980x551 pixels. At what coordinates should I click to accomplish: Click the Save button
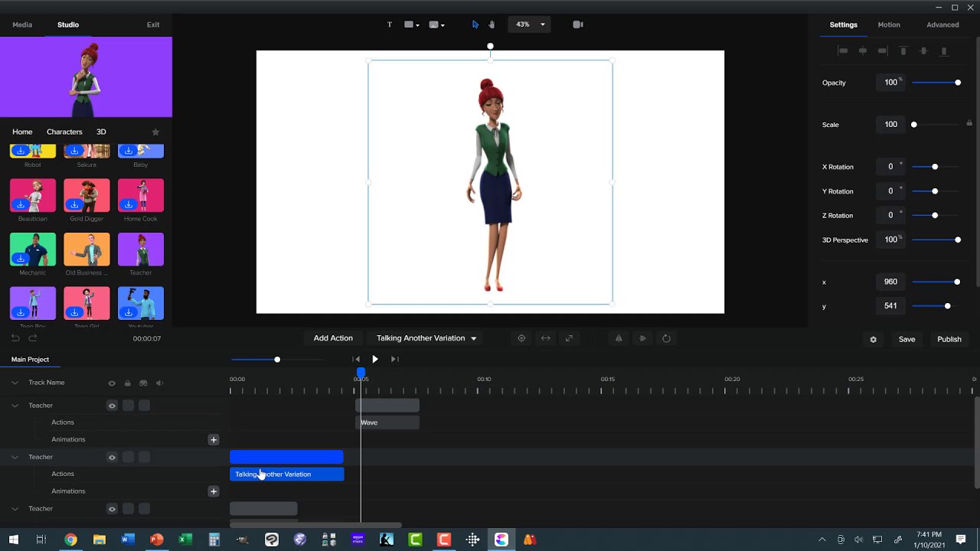click(x=906, y=339)
